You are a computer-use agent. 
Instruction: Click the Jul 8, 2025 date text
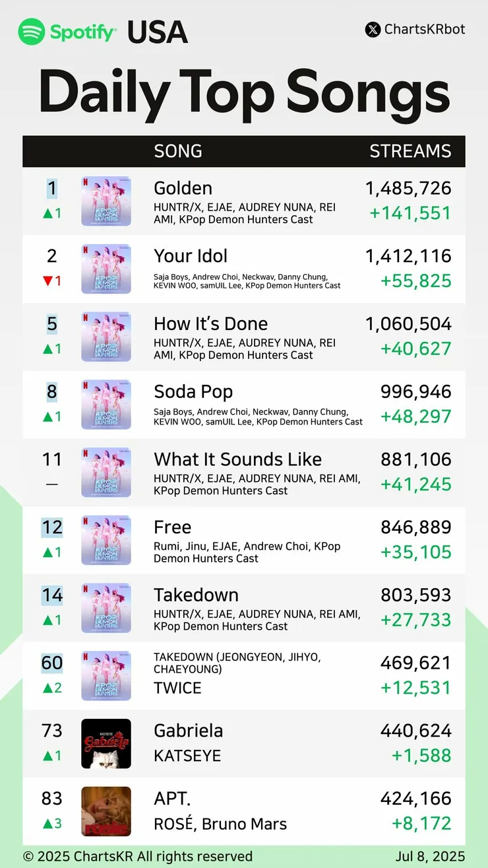(430, 857)
